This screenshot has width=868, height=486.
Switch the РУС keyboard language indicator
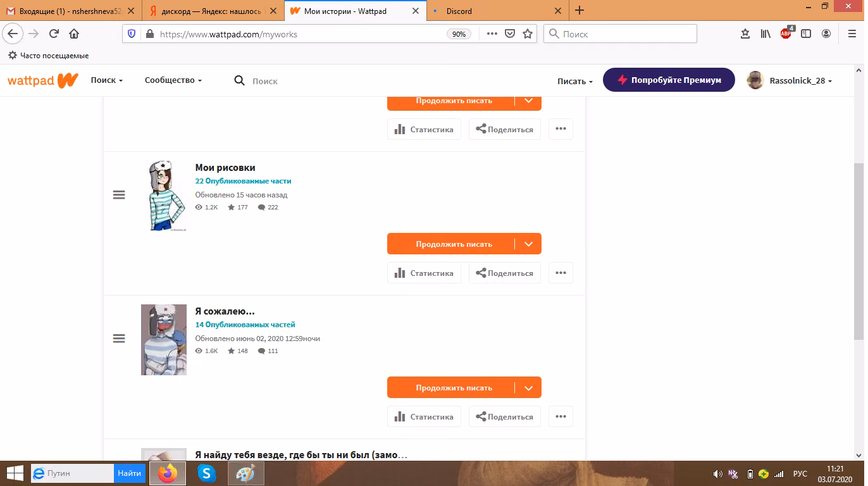800,474
